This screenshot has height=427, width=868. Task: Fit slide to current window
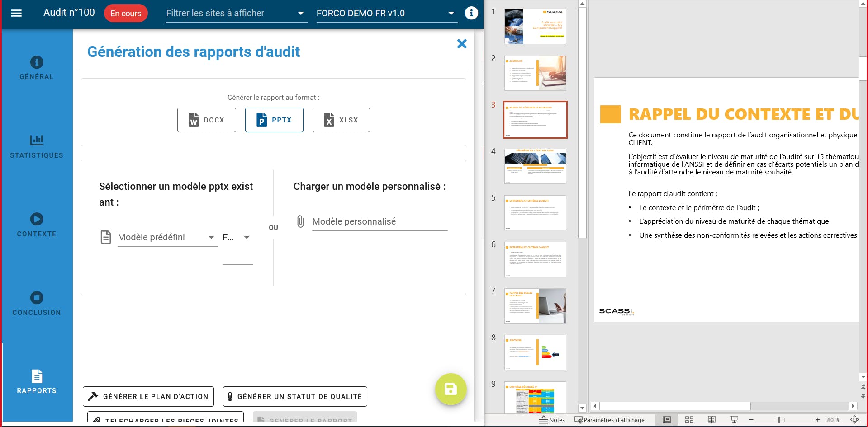click(854, 420)
